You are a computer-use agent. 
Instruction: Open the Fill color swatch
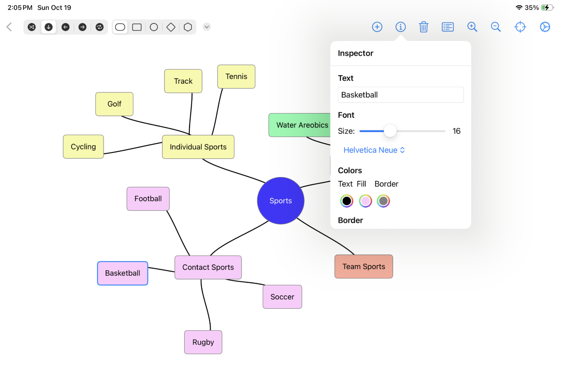point(365,201)
